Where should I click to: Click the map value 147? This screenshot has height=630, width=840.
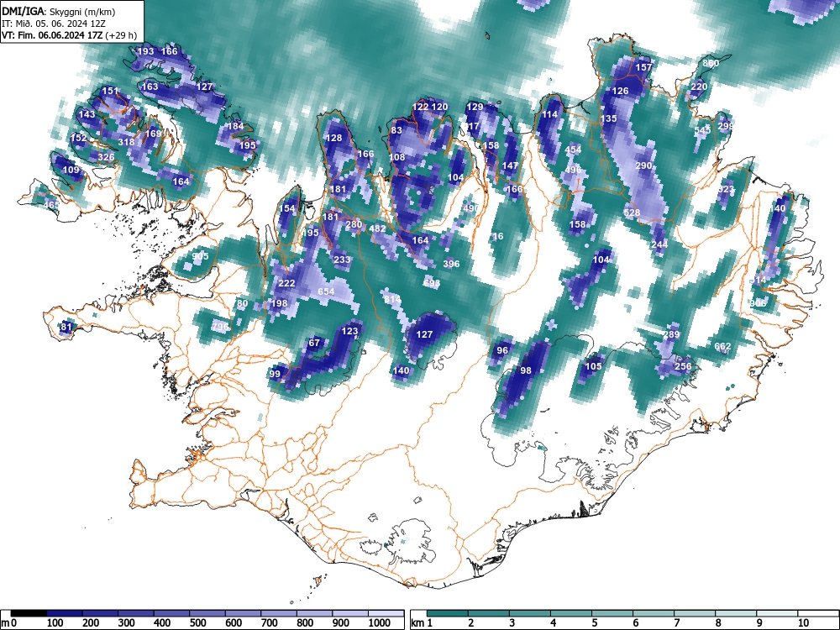[x=510, y=165]
